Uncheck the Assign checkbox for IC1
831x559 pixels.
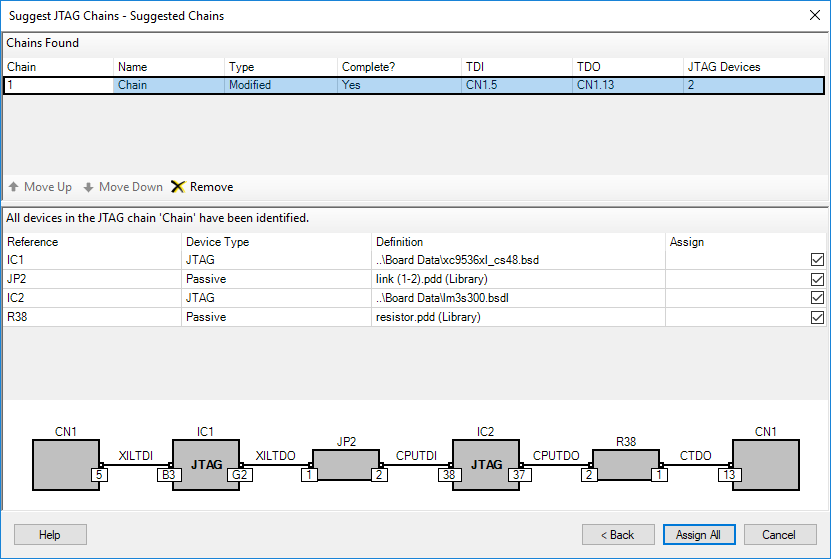(x=817, y=260)
